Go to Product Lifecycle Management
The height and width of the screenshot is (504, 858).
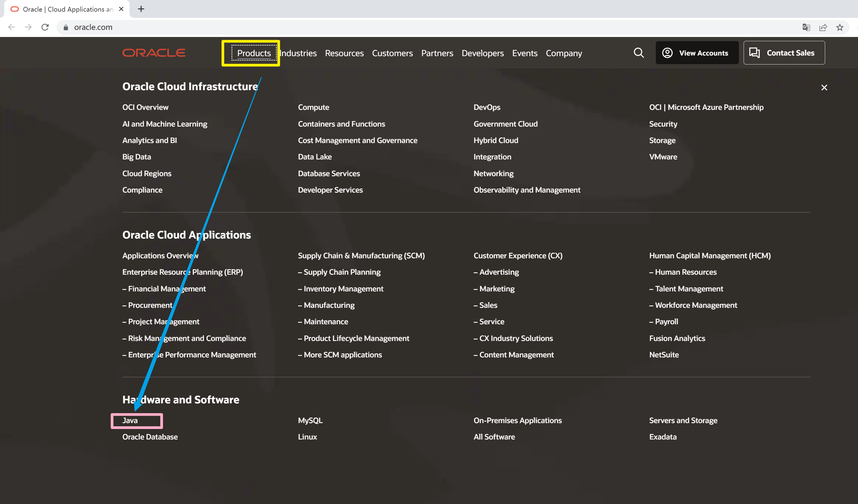point(353,338)
